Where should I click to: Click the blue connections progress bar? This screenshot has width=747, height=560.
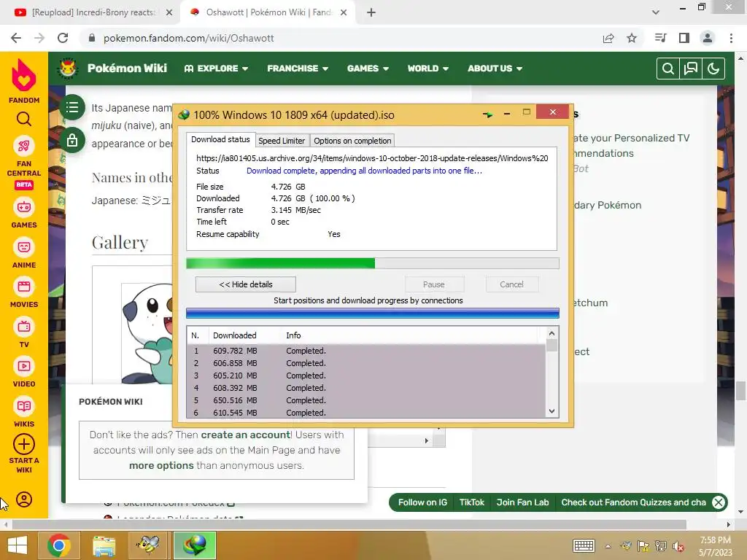pyautogui.click(x=373, y=313)
